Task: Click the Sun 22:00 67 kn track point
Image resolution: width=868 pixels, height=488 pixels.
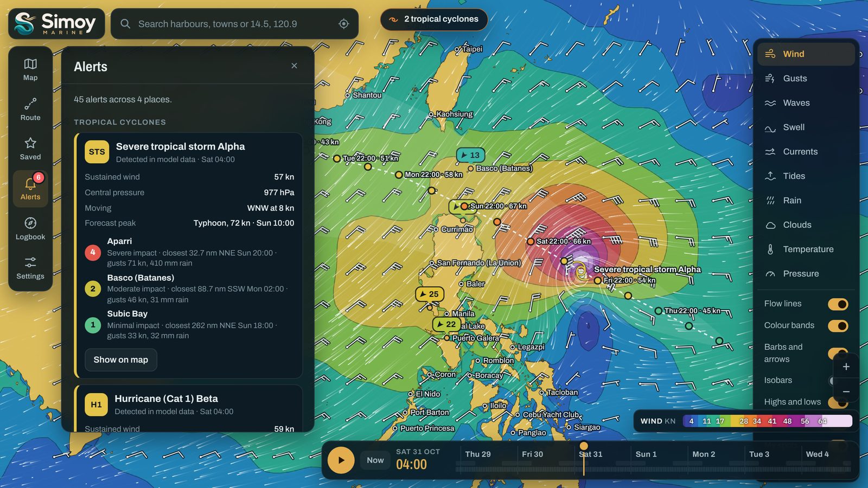Action: [464, 206]
